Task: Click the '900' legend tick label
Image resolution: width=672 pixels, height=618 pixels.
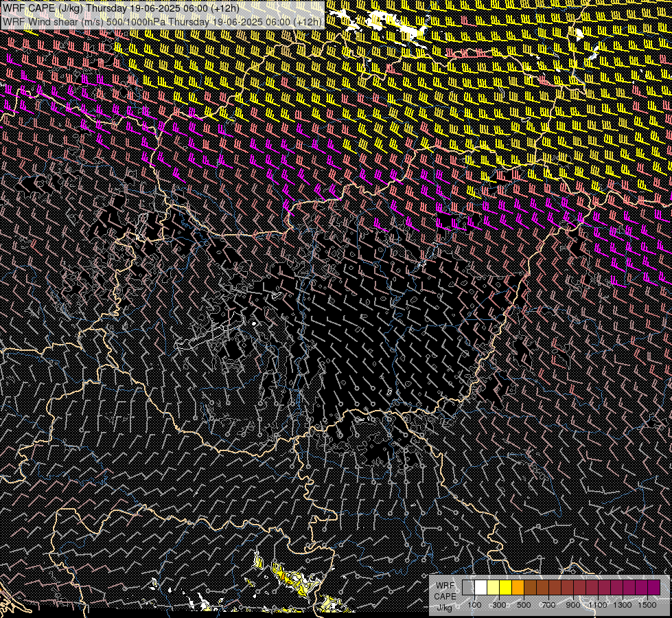Action: pos(573,605)
